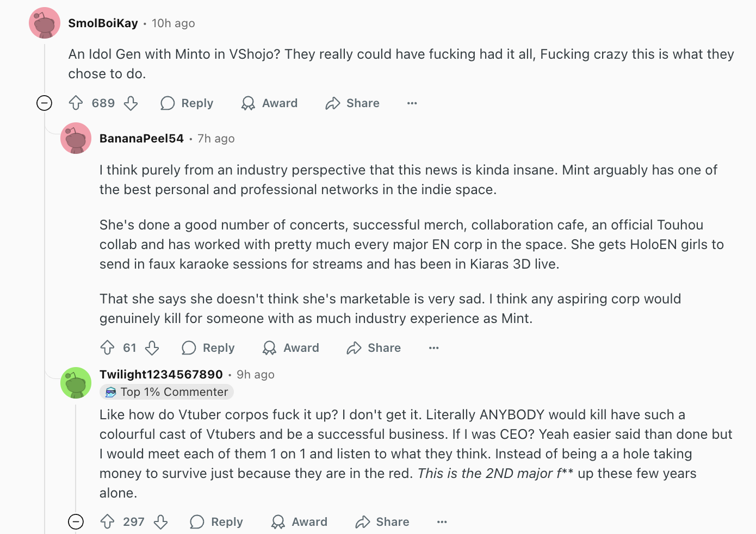The width and height of the screenshot is (756, 534).
Task: Reply to BananaPeel54's comment
Action: (208, 348)
